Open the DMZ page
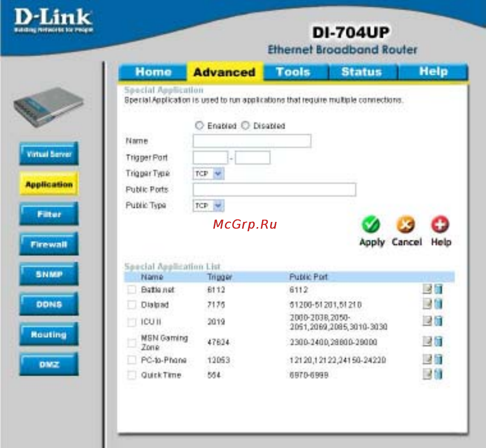 pos(49,364)
